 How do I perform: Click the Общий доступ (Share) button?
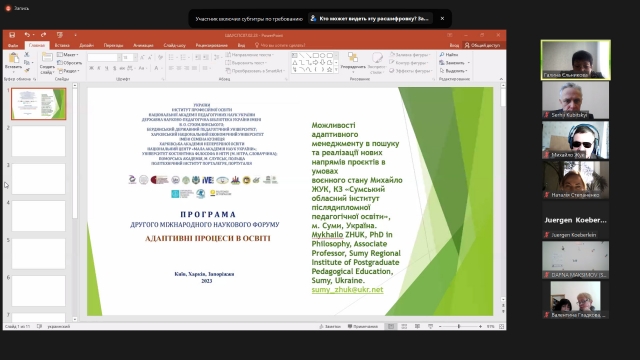[482, 45]
